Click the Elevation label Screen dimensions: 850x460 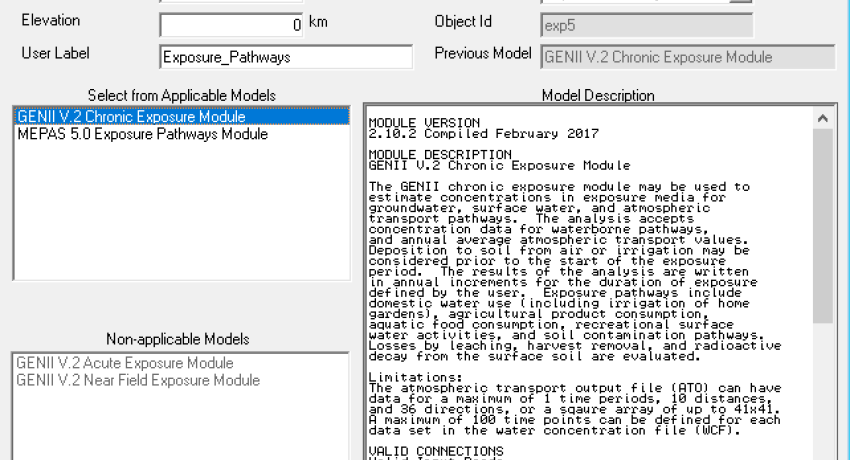(x=50, y=21)
